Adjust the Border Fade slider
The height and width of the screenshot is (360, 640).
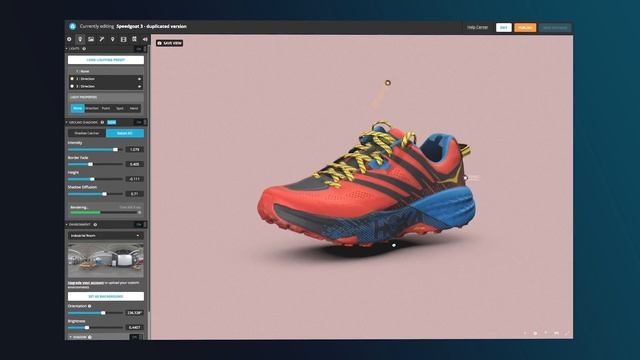pyautogui.click(x=95, y=164)
